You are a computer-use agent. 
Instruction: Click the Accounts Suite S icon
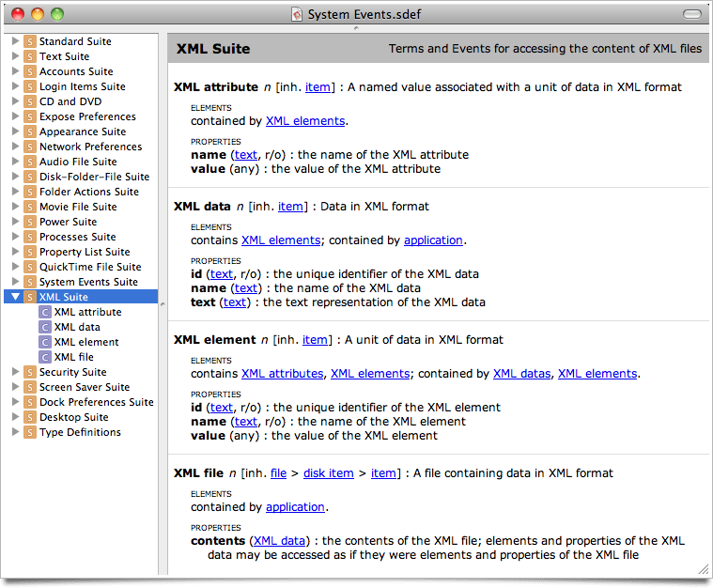[x=29, y=71]
